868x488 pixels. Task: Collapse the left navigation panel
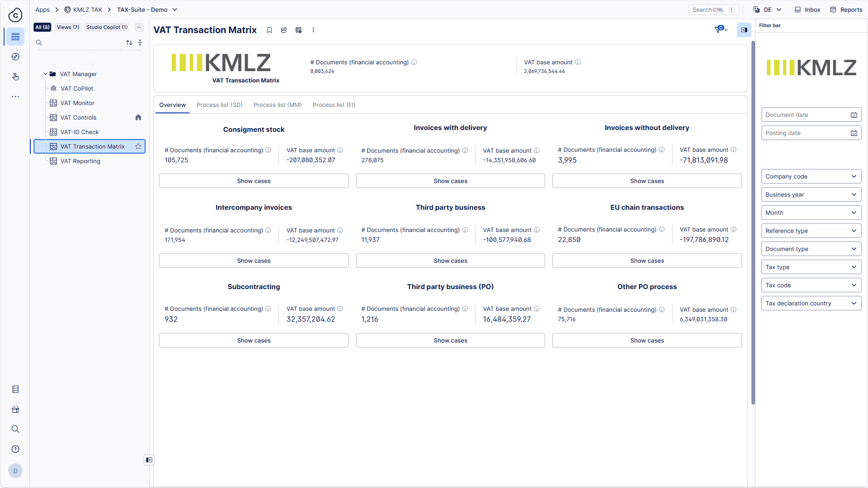149,460
